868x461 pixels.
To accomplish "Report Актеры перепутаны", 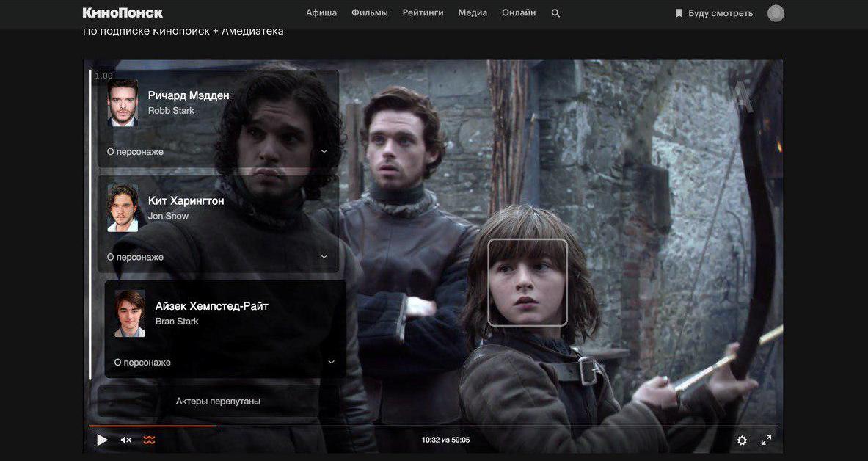I will point(218,401).
